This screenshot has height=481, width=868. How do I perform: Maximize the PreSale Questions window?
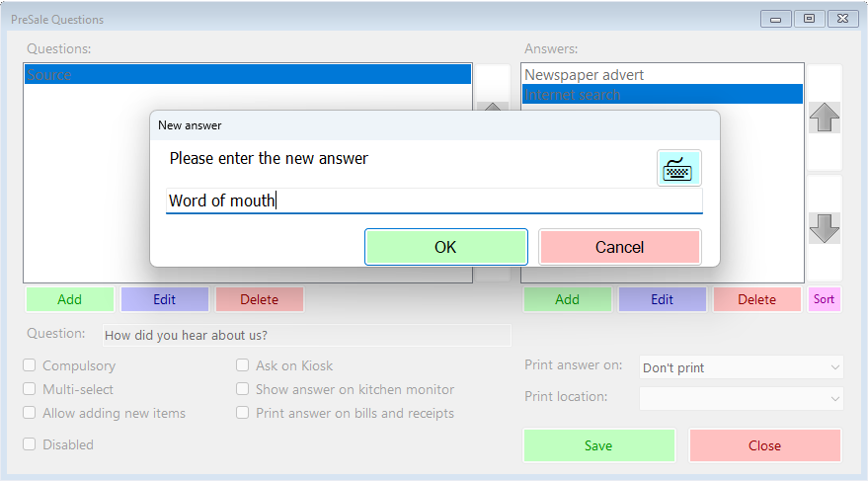[809, 19]
